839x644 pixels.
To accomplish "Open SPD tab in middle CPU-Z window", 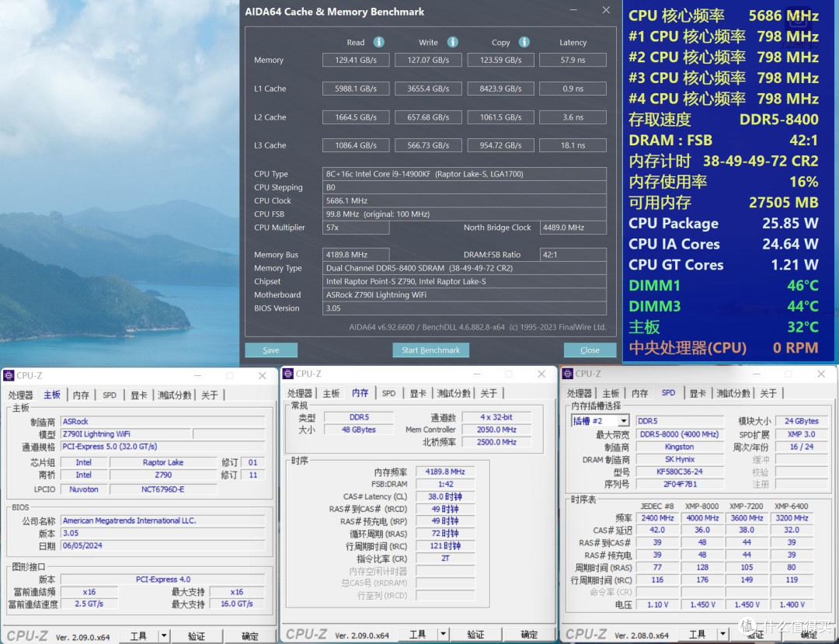I will (x=389, y=394).
